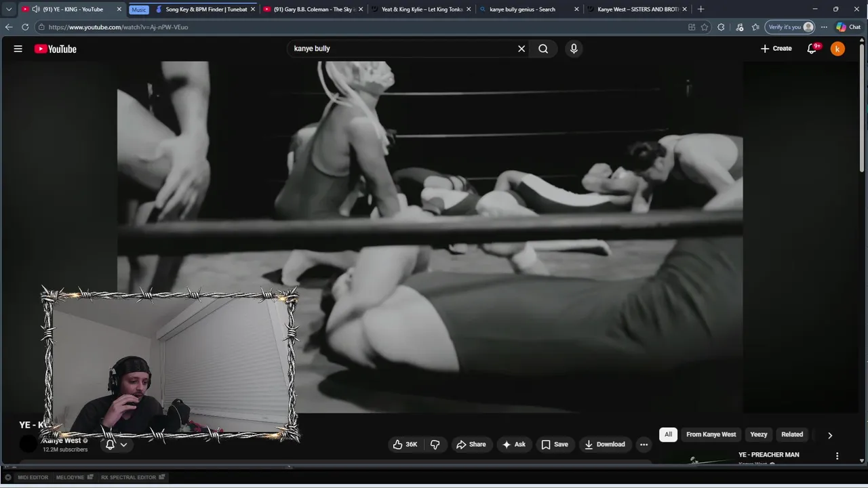The width and height of the screenshot is (868, 488).
Task: Open the notifications bell
Action: pos(812,49)
